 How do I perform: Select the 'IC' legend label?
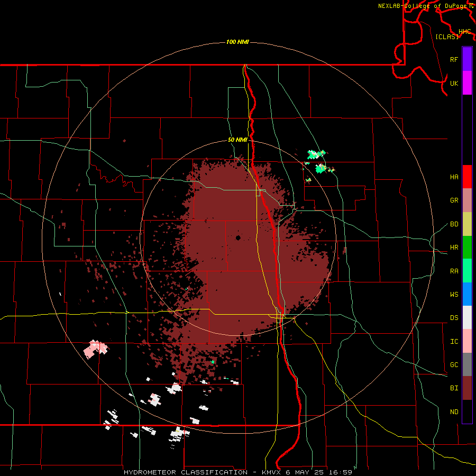[454, 342]
